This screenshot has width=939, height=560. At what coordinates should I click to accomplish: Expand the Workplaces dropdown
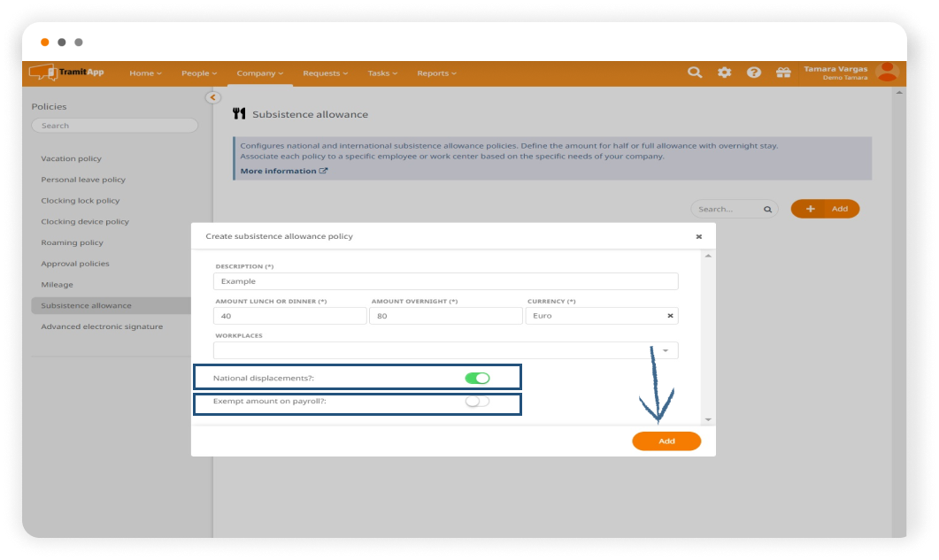666,350
